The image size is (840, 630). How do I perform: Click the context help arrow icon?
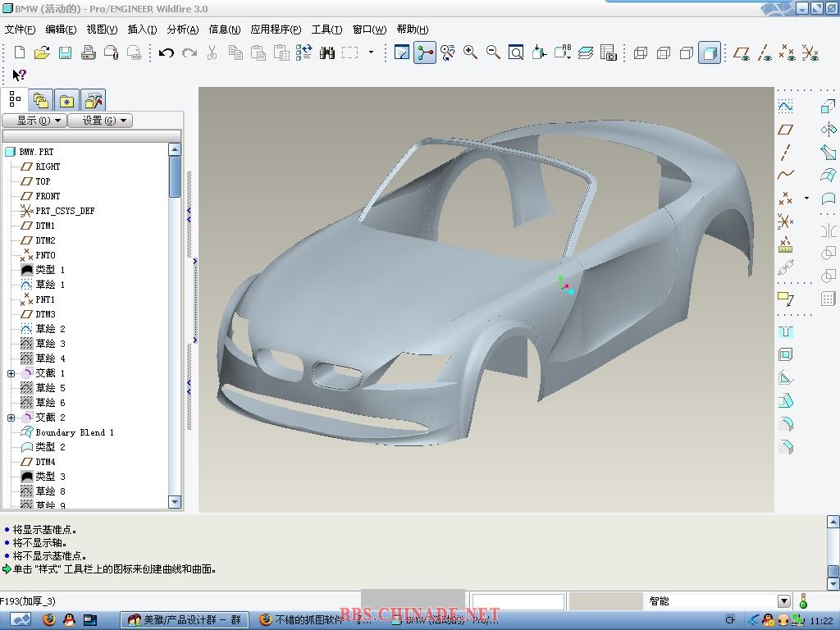point(20,75)
